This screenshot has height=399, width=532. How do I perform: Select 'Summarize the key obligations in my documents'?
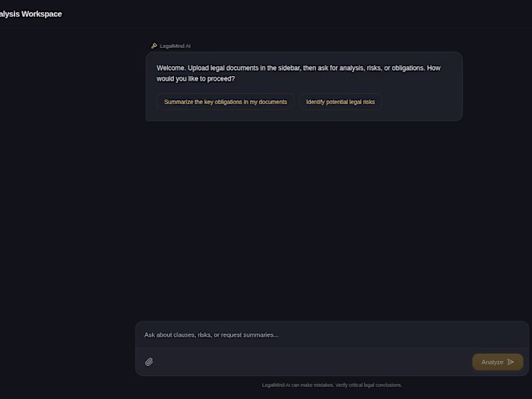(225, 102)
